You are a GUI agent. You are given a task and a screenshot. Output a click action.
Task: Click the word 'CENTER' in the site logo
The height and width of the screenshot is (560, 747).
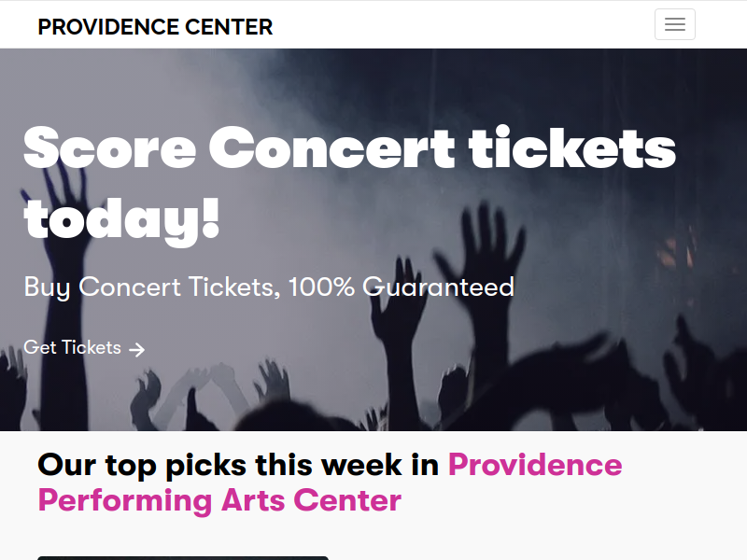(229, 27)
